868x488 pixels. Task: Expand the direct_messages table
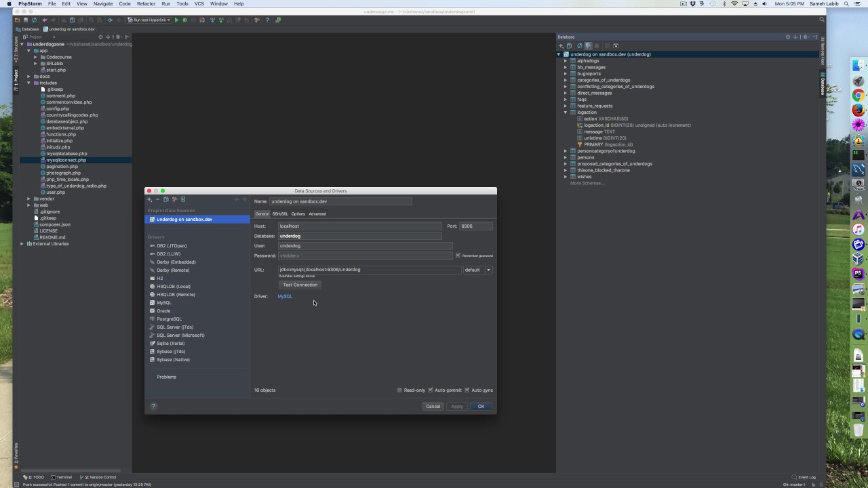click(x=566, y=93)
